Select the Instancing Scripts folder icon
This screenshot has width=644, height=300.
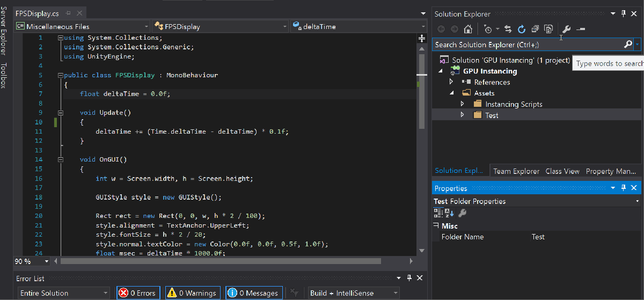click(x=478, y=104)
